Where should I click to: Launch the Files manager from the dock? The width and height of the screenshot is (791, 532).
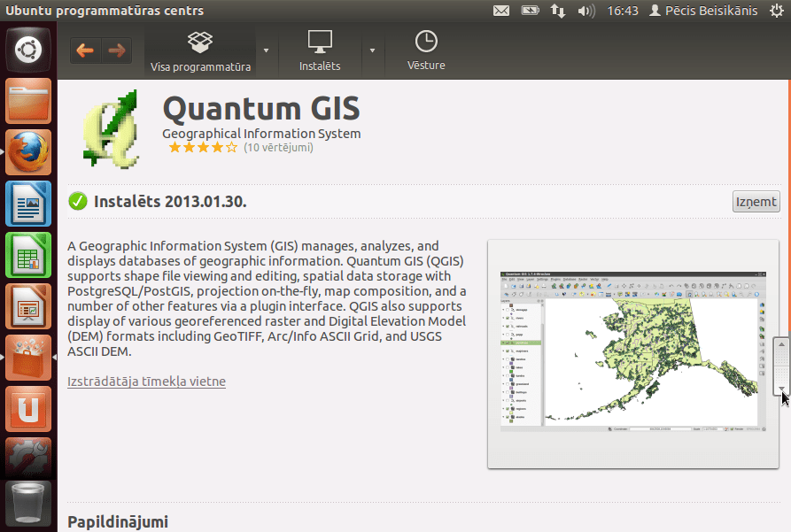[28, 101]
